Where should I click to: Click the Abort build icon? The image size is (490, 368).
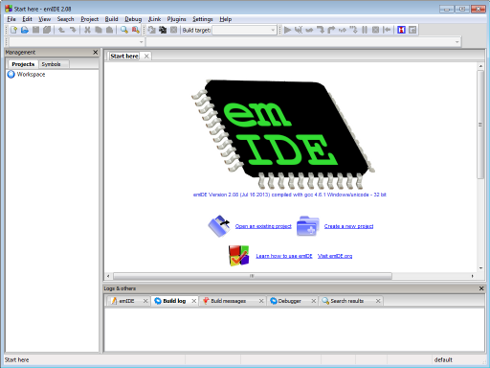click(174, 30)
